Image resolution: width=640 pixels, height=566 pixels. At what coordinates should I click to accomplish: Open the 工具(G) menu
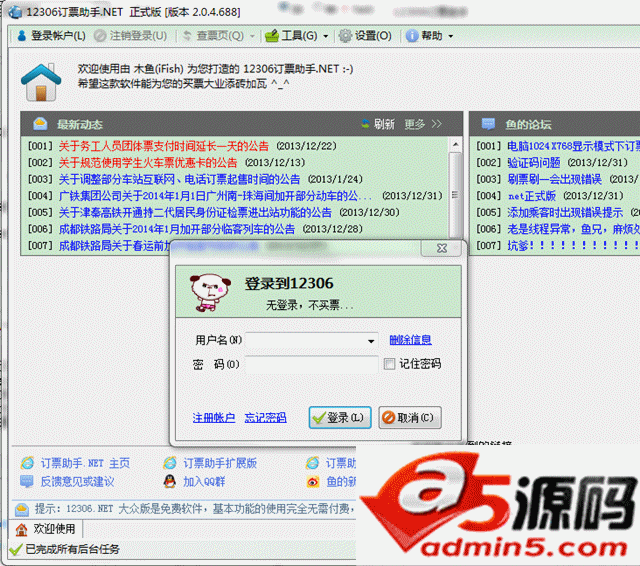click(x=291, y=36)
